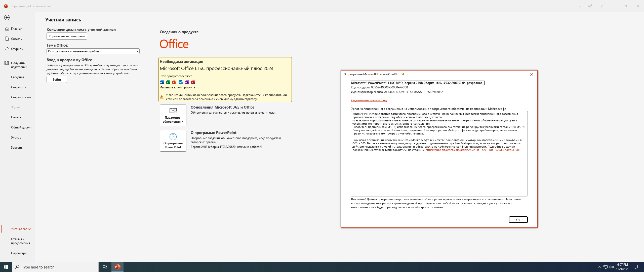
Task: Click the back arrow icon
Action: [x=7, y=17]
